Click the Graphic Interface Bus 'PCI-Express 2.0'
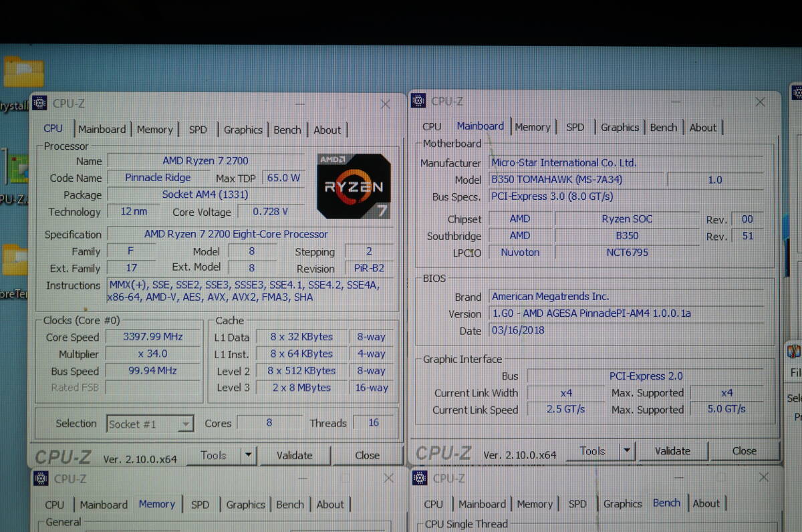 coord(646,376)
